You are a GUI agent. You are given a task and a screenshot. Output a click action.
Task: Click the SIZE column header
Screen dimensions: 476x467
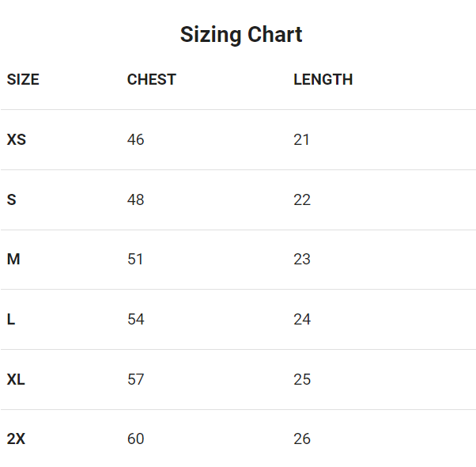[23, 80]
